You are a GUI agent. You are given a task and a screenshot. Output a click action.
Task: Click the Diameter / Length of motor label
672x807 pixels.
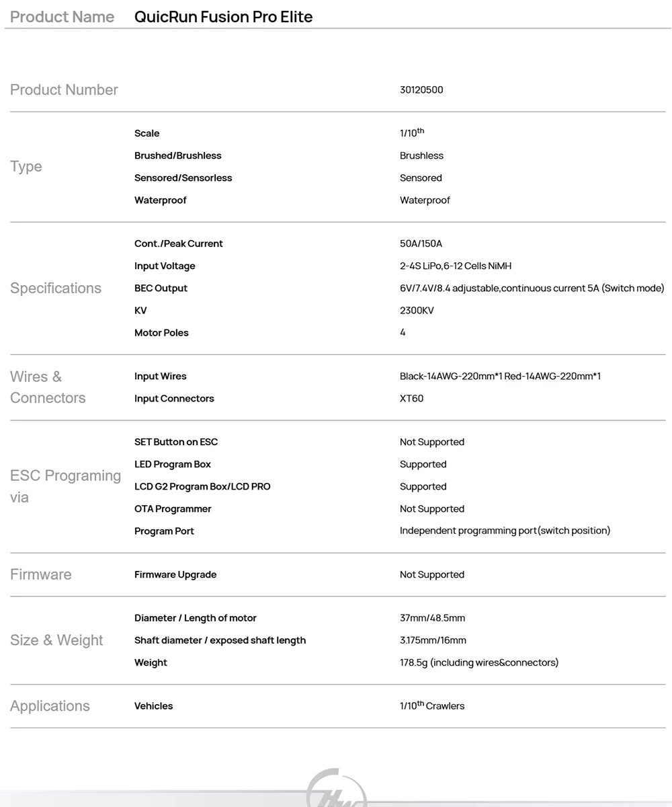tap(196, 618)
